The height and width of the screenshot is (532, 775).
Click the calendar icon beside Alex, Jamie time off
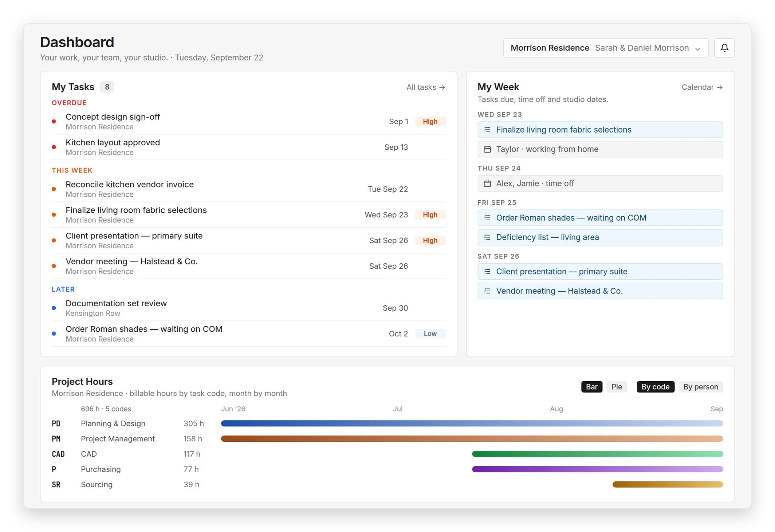pyautogui.click(x=487, y=184)
